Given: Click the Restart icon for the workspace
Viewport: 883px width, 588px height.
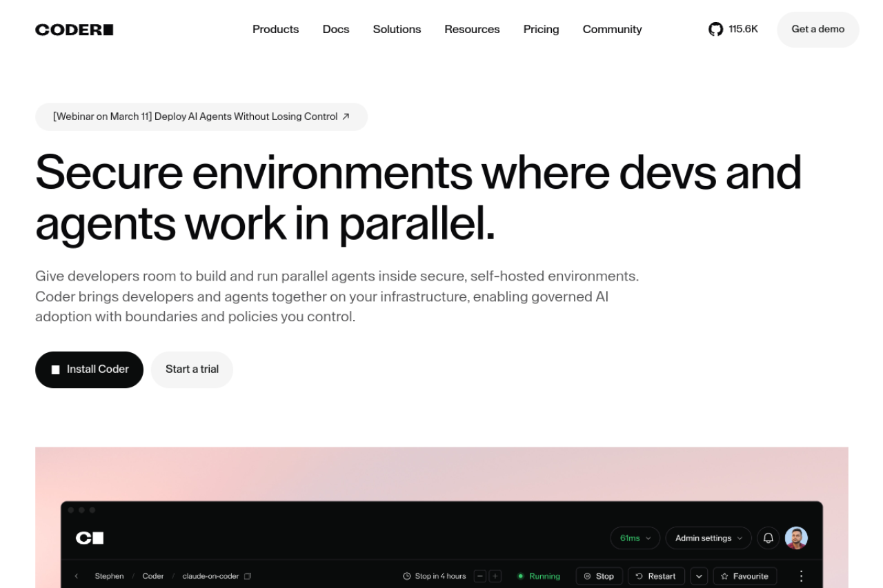Looking at the screenshot, I should 638,576.
